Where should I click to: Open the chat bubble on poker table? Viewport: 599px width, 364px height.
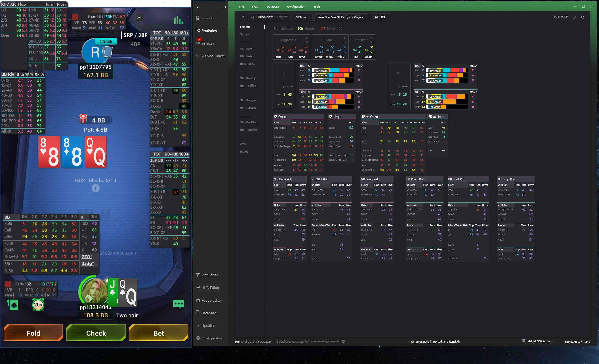[x=179, y=304]
